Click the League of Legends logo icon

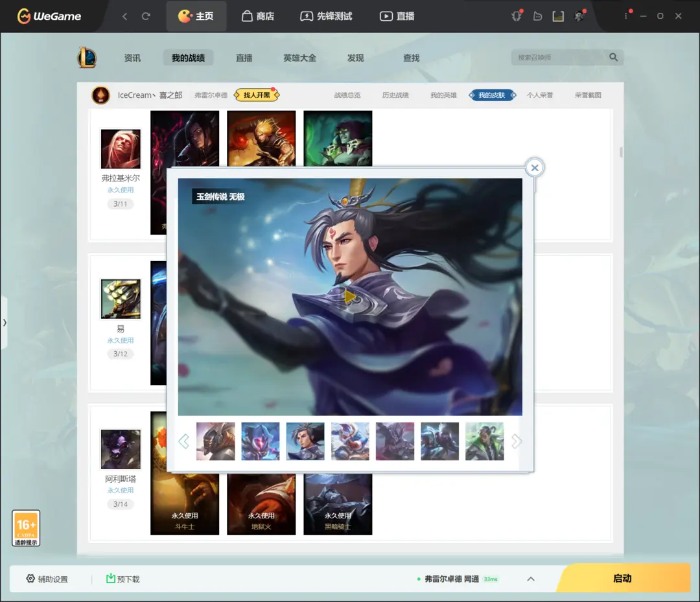point(87,58)
